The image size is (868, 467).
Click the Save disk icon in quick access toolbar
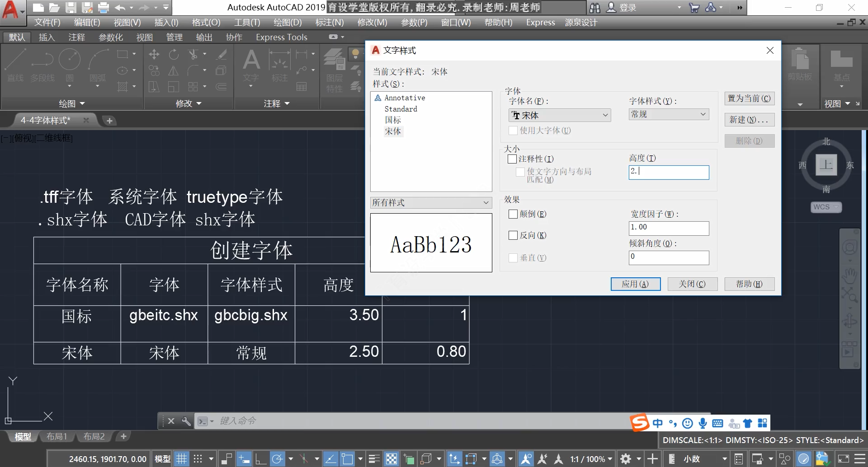[71, 7]
